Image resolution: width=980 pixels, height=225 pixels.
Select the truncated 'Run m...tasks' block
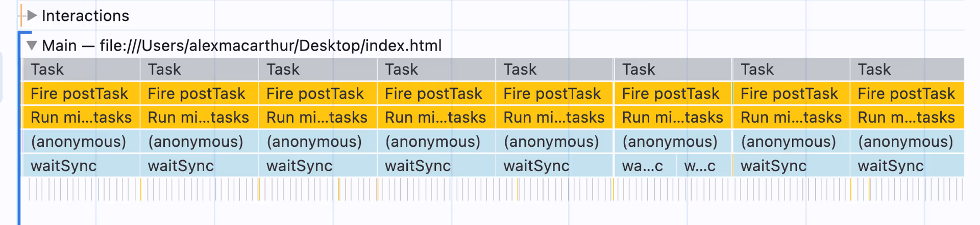point(907,118)
